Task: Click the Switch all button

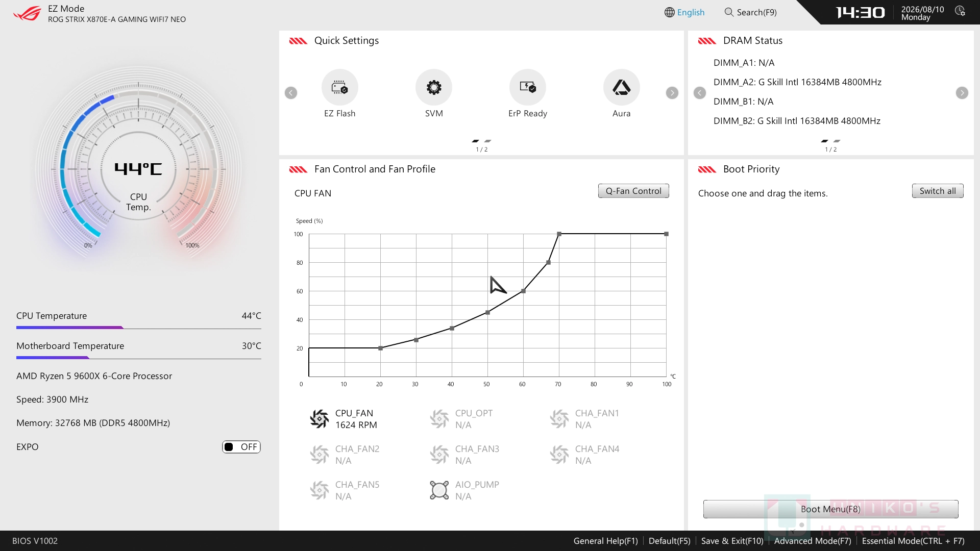Action: pos(938,191)
